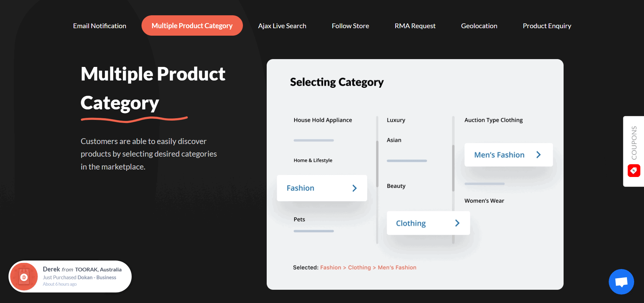Click Men's Fashion in selected breadcrumb
The width and height of the screenshot is (644, 303).
tap(397, 268)
